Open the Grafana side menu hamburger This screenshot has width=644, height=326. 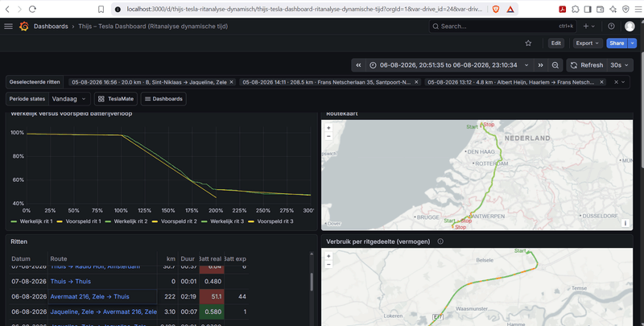[x=8, y=27]
